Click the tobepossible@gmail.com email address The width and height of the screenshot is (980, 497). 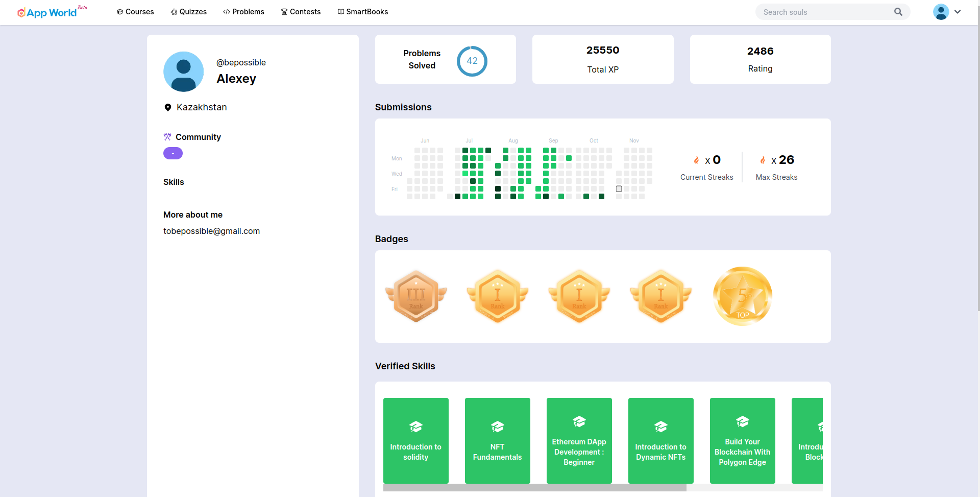click(211, 231)
